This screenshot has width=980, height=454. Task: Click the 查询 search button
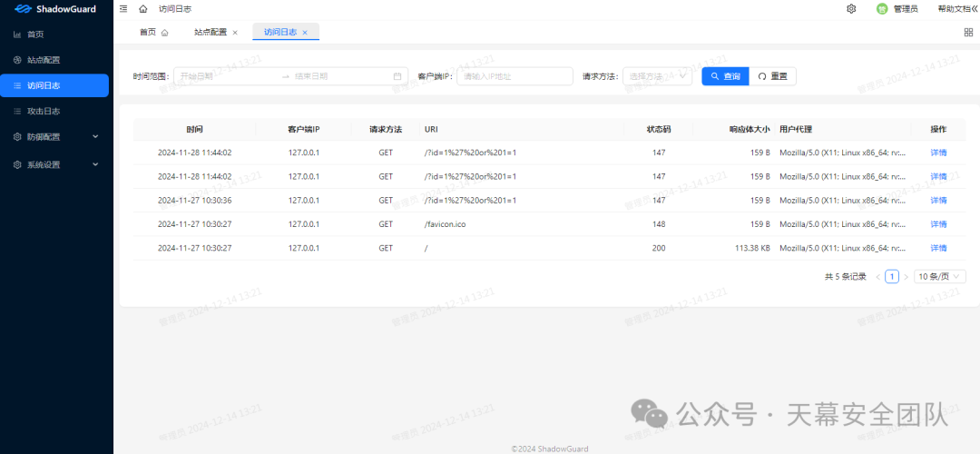[x=725, y=76]
